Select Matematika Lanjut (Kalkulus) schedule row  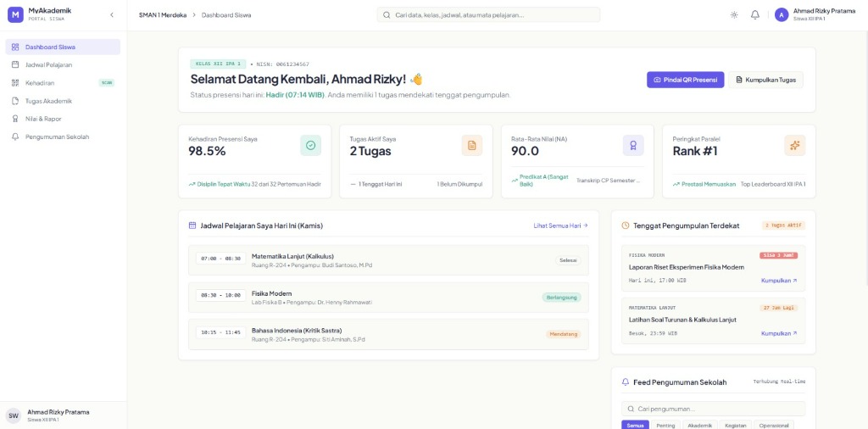point(388,260)
